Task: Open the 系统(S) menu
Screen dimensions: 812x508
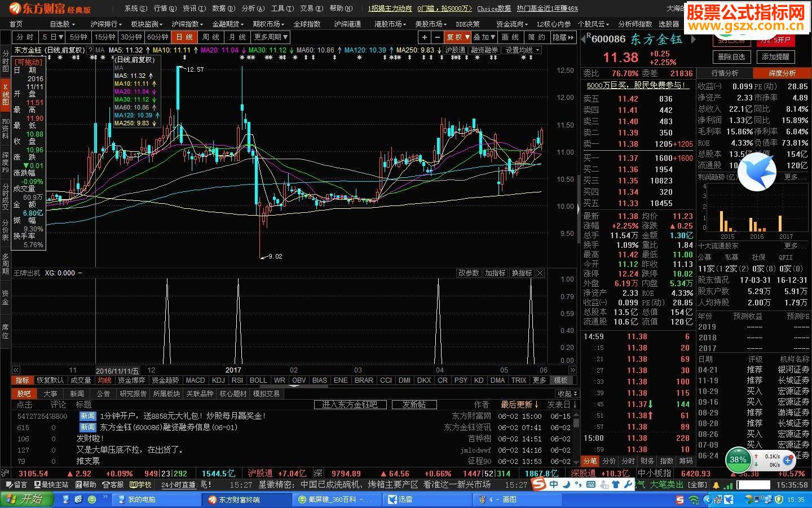Action: coord(135,8)
